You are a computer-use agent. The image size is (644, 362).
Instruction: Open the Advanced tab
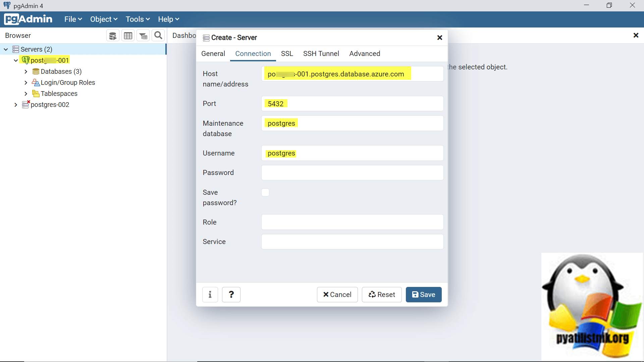[365, 54]
